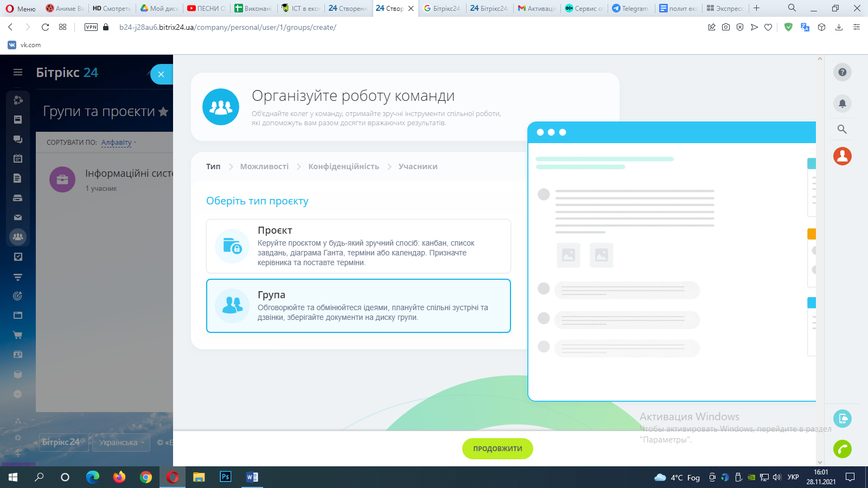
Task: Open the browser snapshot camera icon
Action: (726, 27)
